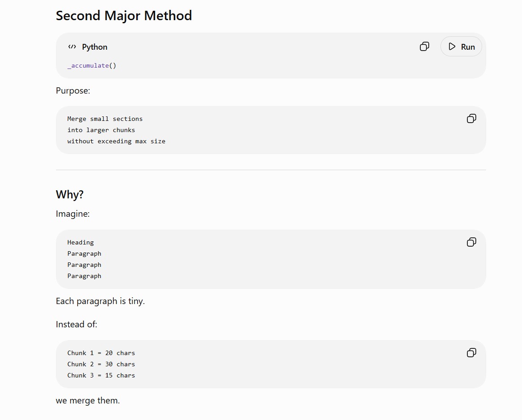Click the 'we merge them.' sentence
522x420 pixels.
tap(87, 400)
